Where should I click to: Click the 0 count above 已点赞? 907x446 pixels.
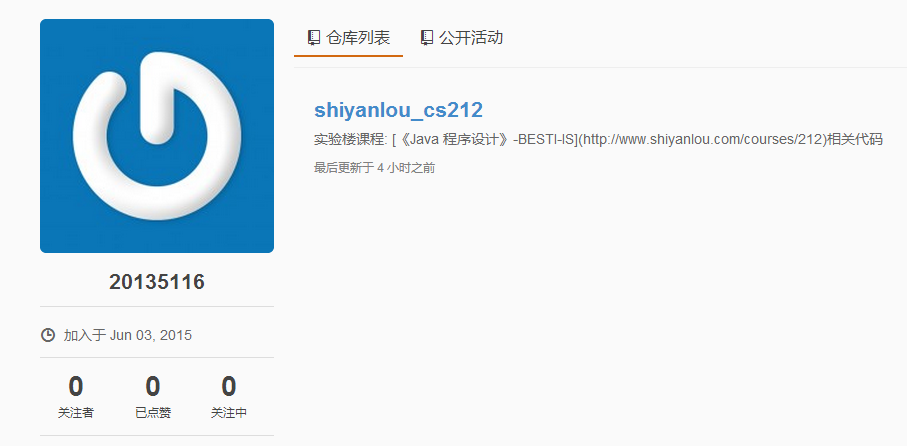pyautogui.click(x=153, y=386)
